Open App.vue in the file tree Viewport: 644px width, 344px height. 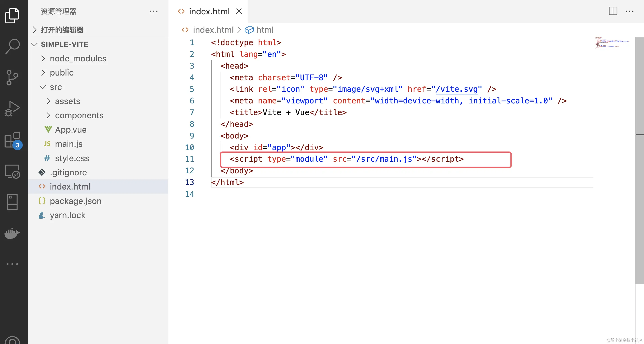[x=98, y=130]
